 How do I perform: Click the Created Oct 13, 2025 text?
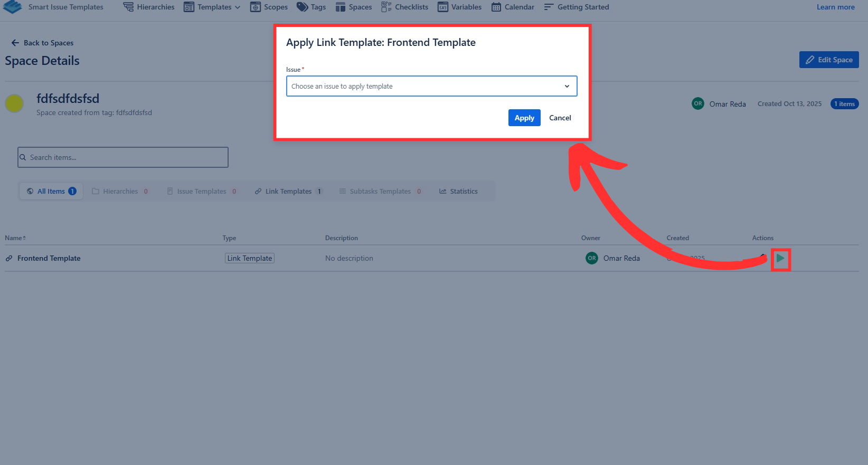789,104
